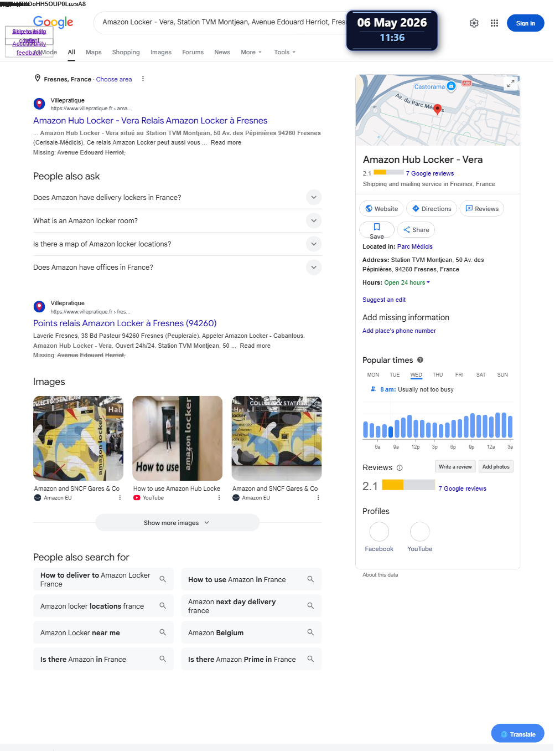Viewport: 560px width, 751px height.
Task: Open the Popular times help icon
Action: (420, 360)
